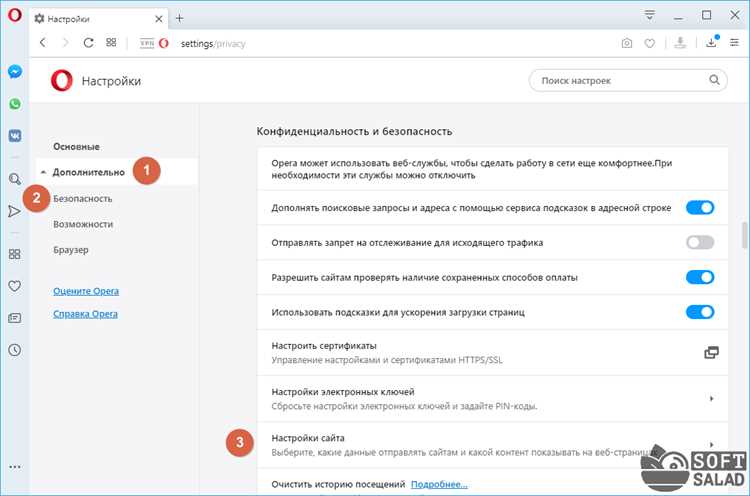Open personal news icon in sidebar
750x496 pixels.
pyautogui.click(x=15, y=318)
